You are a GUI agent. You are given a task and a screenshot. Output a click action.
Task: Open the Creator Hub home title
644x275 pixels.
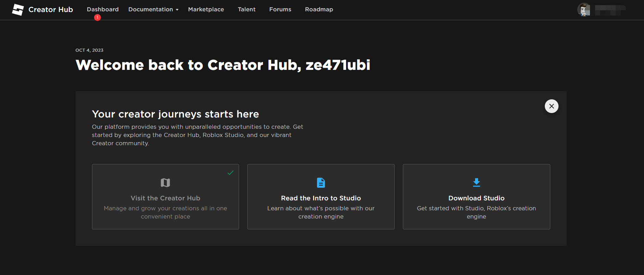(x=51, y=10)
